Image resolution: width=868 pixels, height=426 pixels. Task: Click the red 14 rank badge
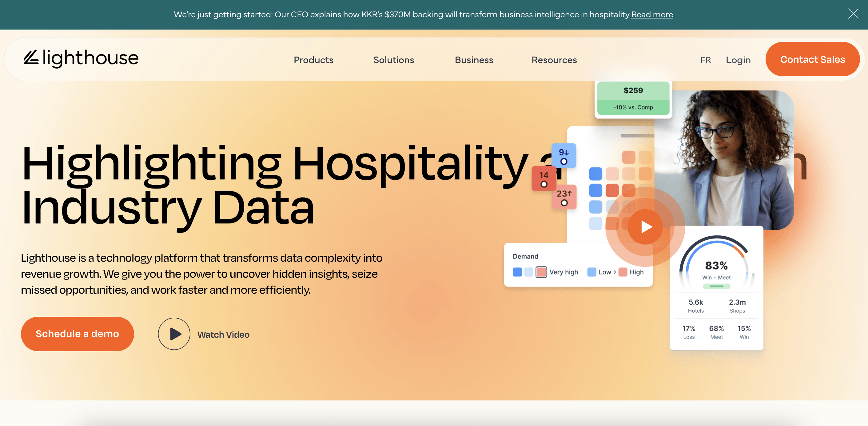tap(543, 179)
